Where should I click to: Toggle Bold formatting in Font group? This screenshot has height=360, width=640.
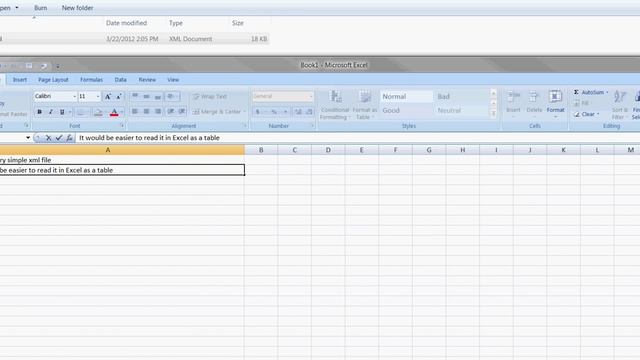40,112
